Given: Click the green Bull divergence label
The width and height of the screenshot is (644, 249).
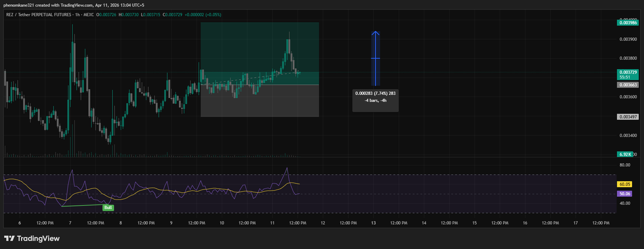Looking at the screenshot, I should [x=108, y=207].
